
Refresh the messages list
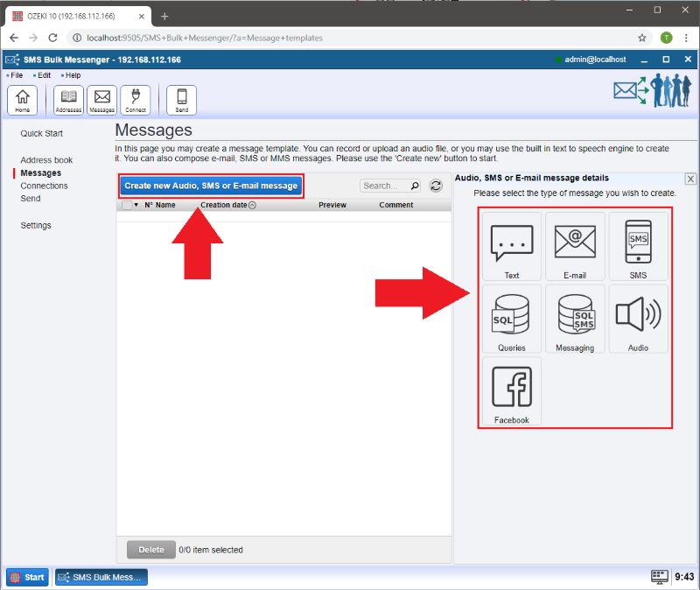pyautogui.click(x=435, y=186)
